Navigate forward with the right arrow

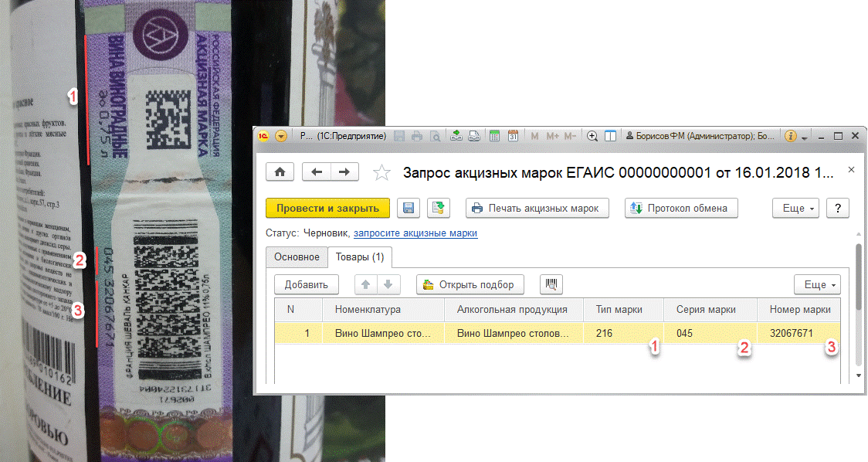[x=344, y=172]
